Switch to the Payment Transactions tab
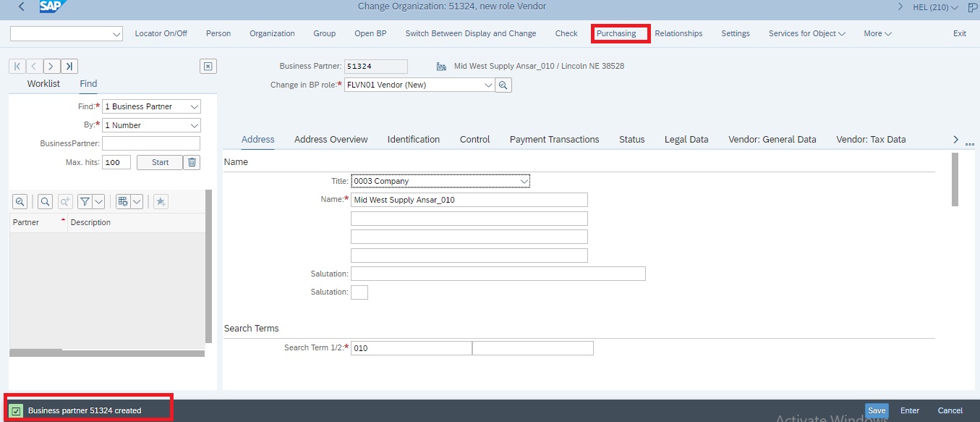The width and height of the screenshot is (980, 422). pyautogui.click(x=553, y=139)
